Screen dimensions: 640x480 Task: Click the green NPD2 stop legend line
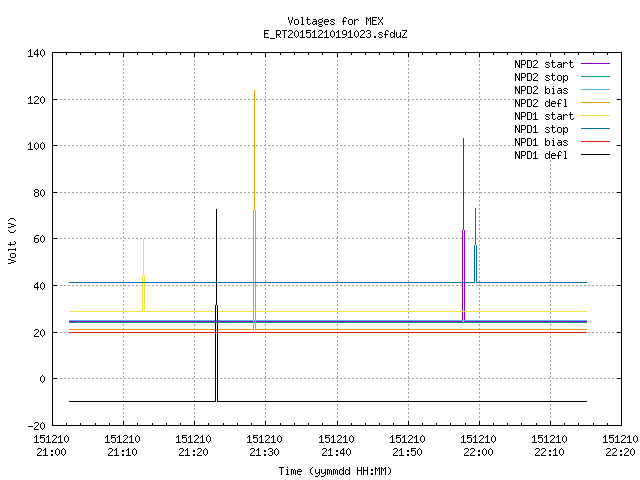click(x=596, y=77)
